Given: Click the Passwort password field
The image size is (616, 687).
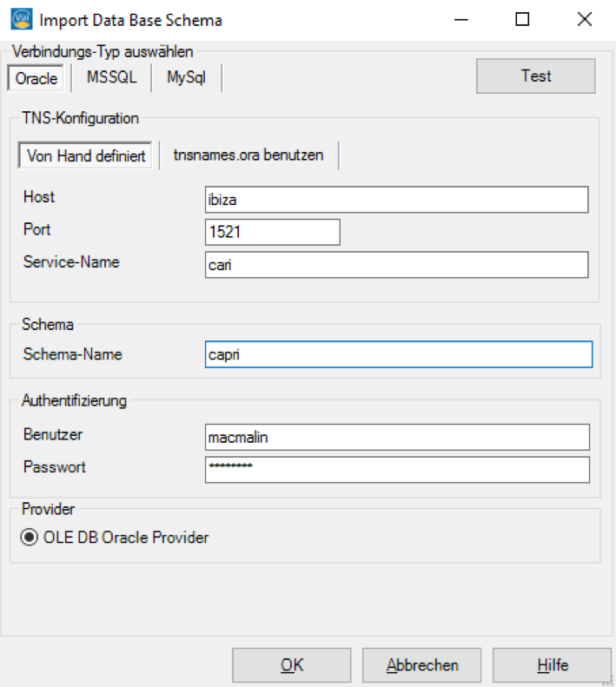Looking at the screenshot, I should (397, 470).
